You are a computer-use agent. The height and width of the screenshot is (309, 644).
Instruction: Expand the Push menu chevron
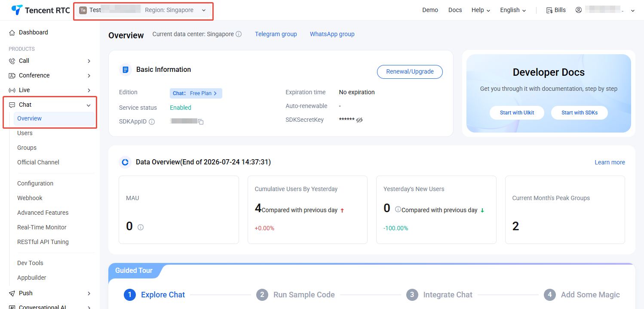point(89,294)
